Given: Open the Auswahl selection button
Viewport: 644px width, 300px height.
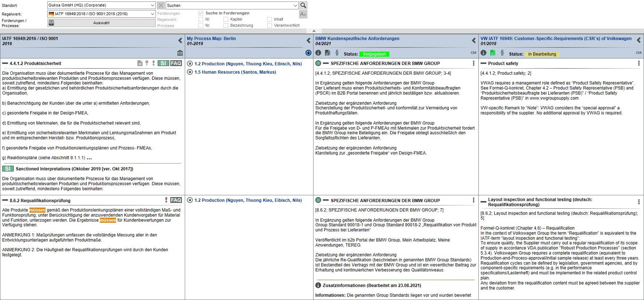Looking at the screenshot, I should 101,23.
